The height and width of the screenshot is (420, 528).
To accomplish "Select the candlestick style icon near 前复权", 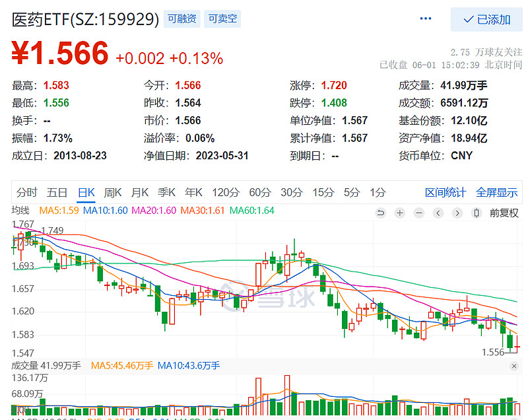I will pyautogui.click(x=476, y=213).
